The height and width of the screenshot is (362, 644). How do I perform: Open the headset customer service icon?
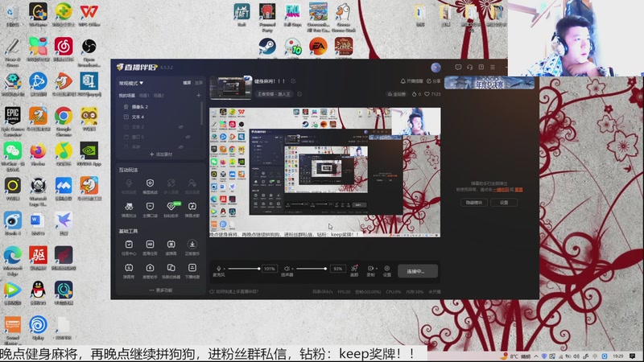point(469,68)
